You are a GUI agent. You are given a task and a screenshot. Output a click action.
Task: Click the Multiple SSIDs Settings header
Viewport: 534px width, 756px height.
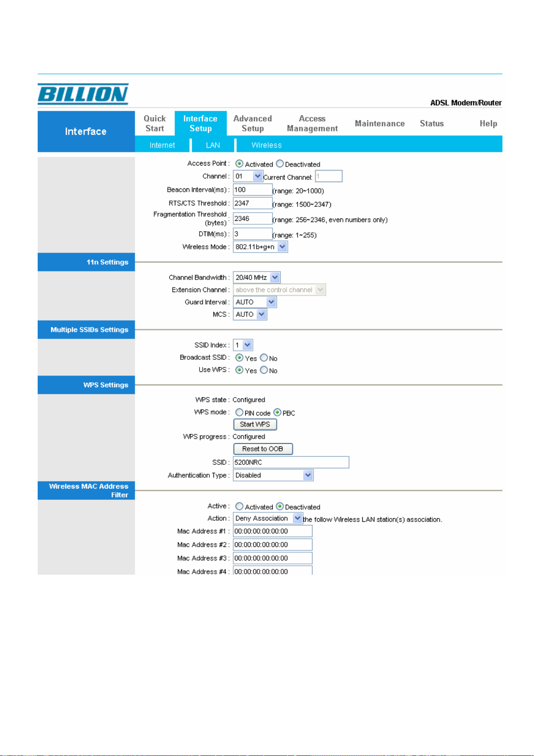pyautogui.click(x=86, y=330)
